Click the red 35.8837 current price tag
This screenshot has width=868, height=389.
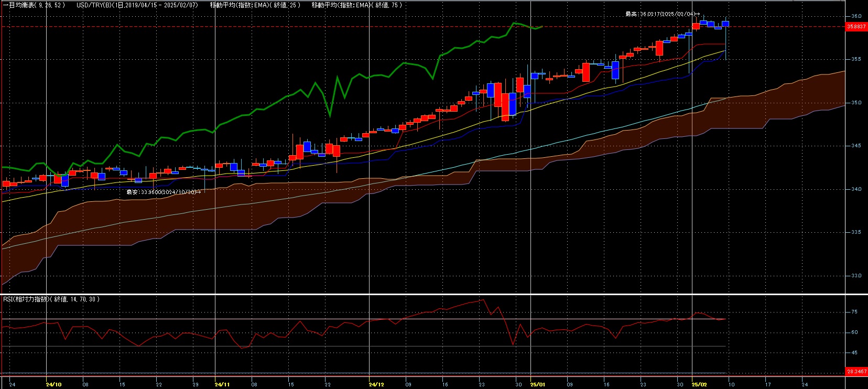(856, 26)
